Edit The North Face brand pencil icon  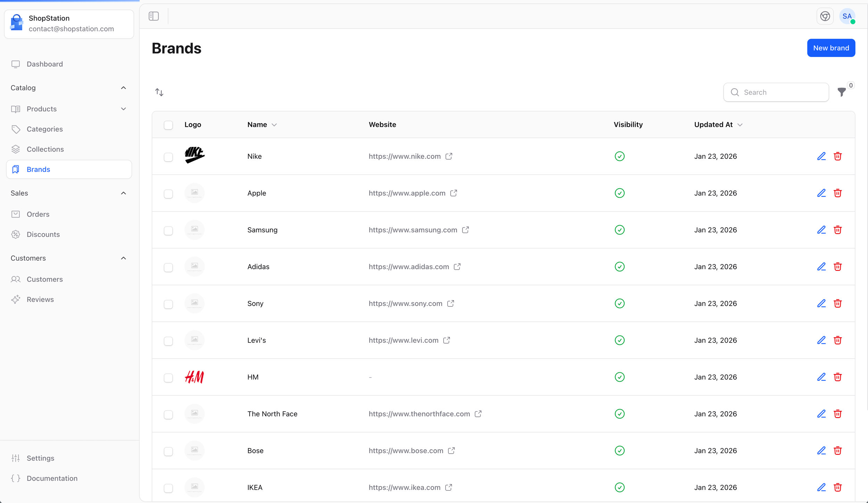[x=821, y=414]
